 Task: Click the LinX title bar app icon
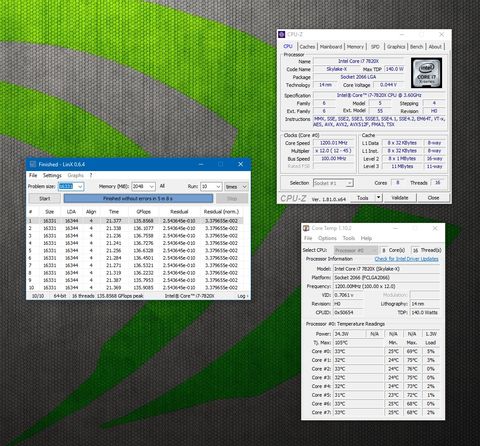pyautogui.click(x=33, y=164)
